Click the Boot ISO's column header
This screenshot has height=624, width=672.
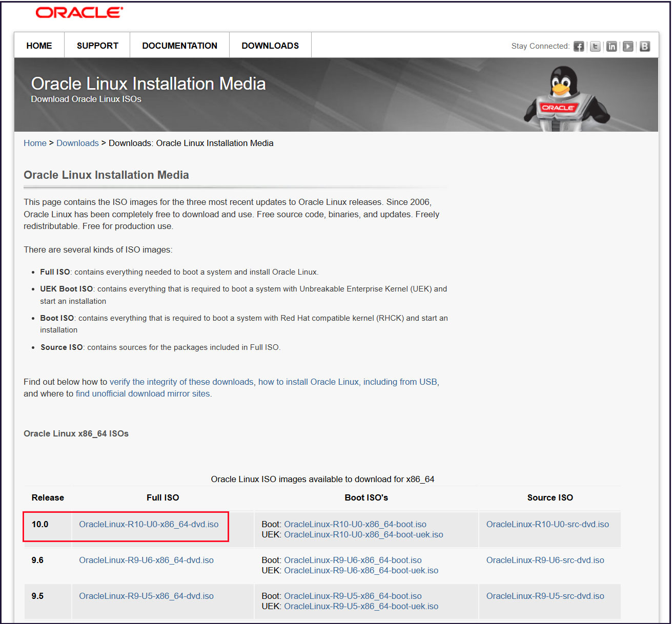tap(366, 497)
